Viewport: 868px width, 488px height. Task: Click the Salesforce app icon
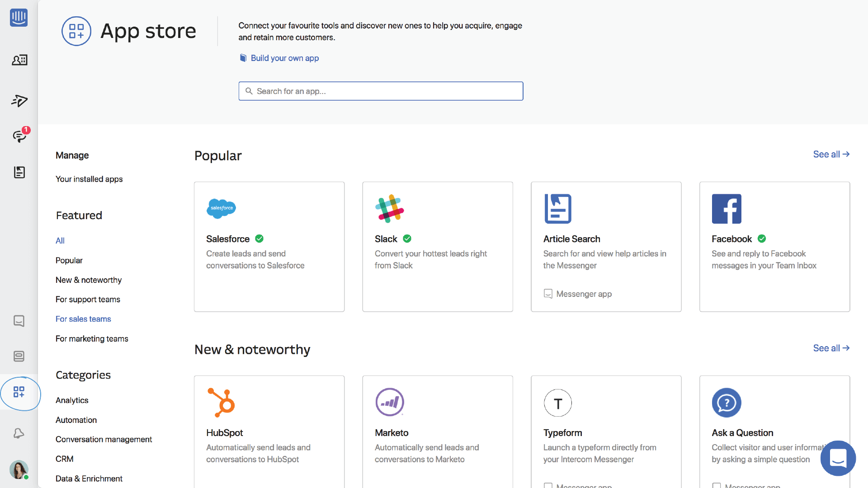[x=221, y=208]
